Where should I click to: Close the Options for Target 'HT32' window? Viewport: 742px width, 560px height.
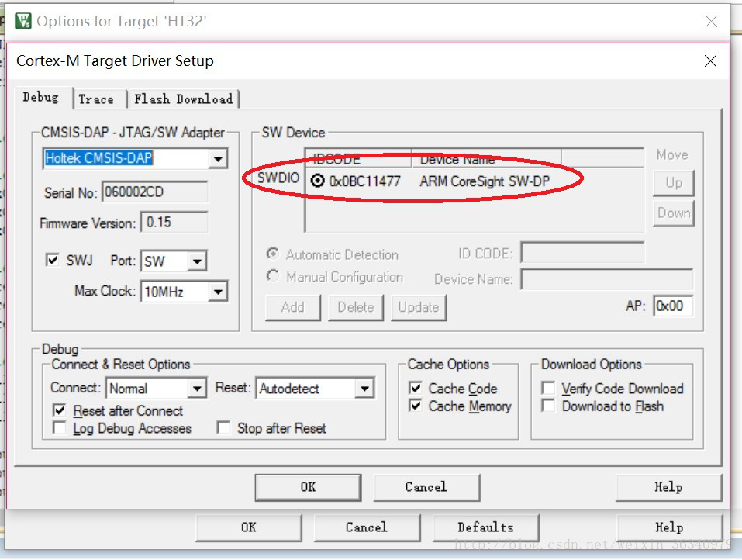click(x=711, y=21)
